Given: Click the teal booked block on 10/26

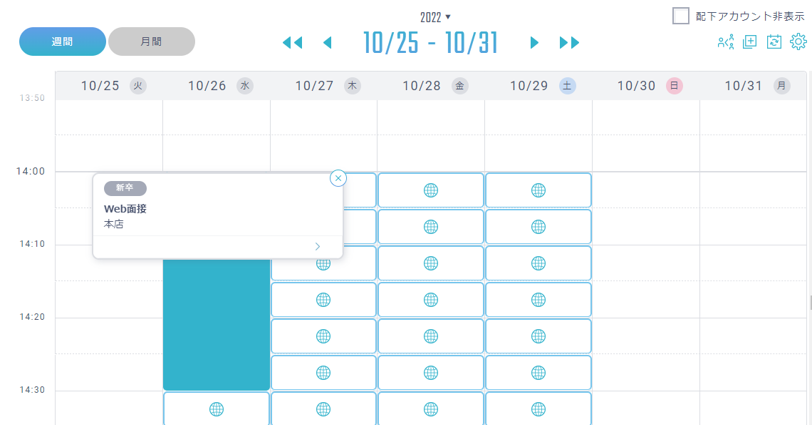Looking at the screenshot, I should tap(216, 324).
